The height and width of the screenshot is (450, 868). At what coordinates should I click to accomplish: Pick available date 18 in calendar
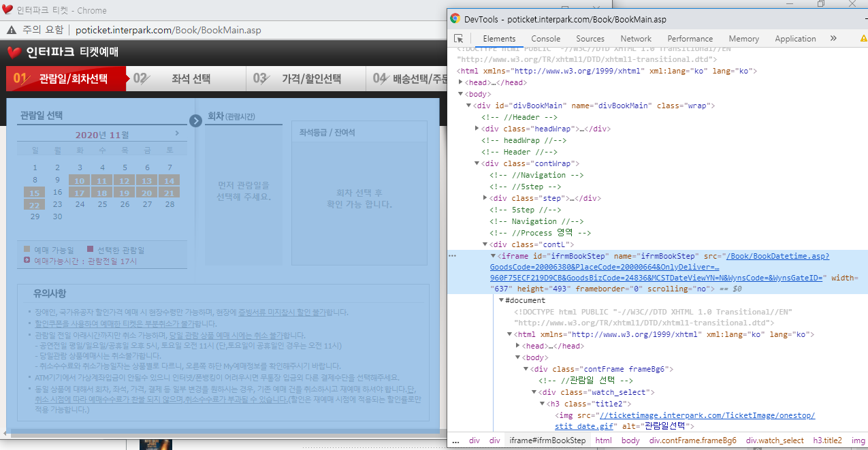[x=102, y=193]
